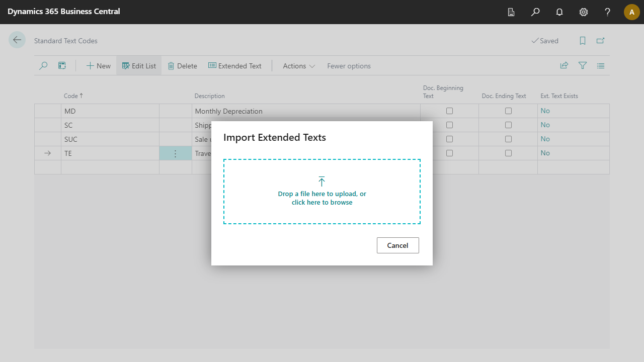The image size is (644, 362).
Task: Click the back arrow button
Action: click(x=17, y=40)
